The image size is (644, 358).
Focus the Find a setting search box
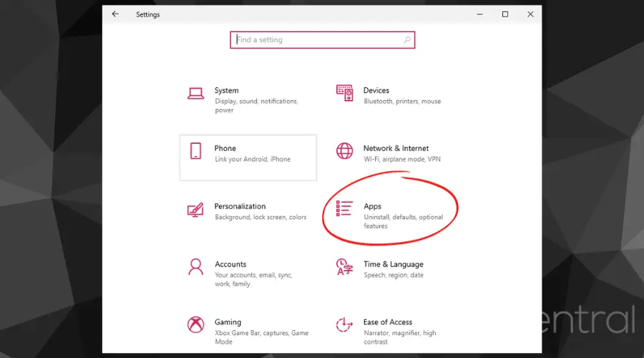tap(323, 40)
